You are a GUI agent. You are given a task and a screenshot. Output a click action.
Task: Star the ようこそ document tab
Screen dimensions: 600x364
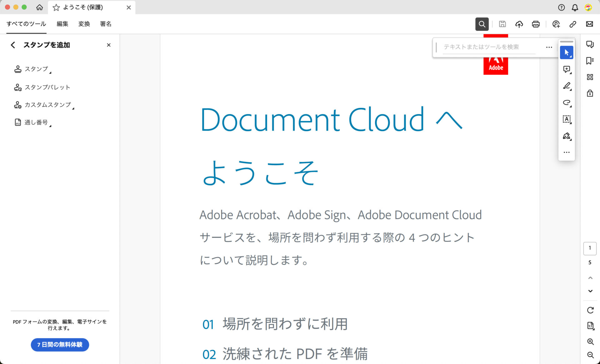[x=56, y=7]
